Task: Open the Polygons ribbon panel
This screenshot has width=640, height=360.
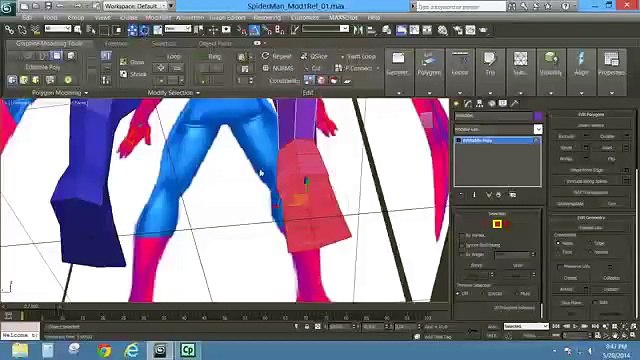Action: pos(429,72)
